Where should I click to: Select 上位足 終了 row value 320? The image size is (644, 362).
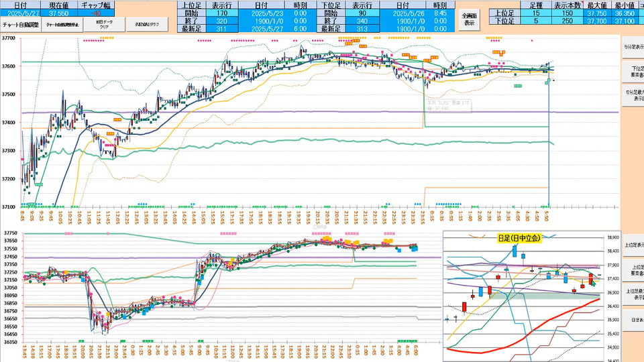(x=222, y=21)
